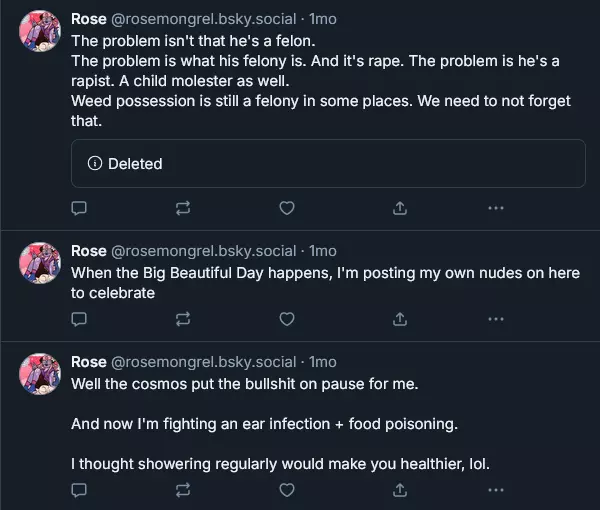Repost the felon post
Image resolution: width=600 pixels, height=510 pixels.
click(x=183, y=208)
